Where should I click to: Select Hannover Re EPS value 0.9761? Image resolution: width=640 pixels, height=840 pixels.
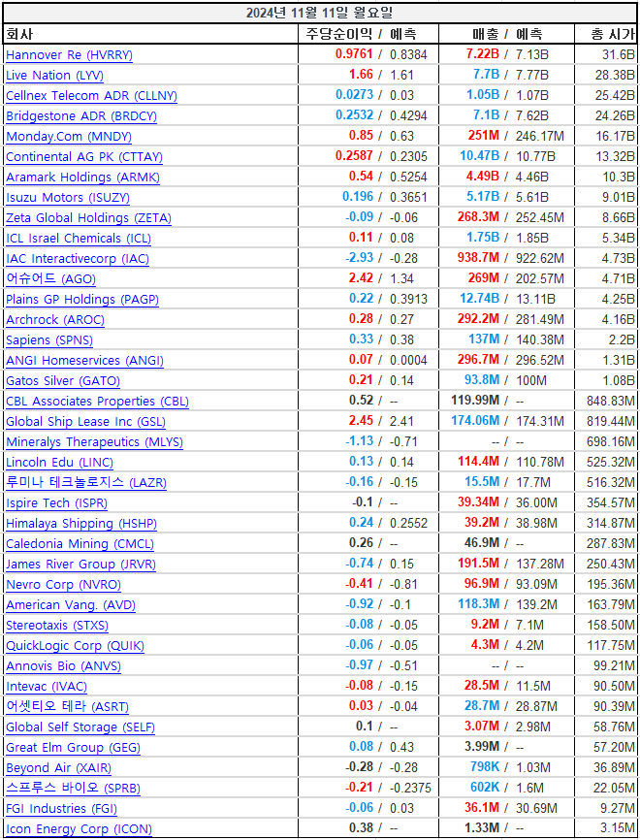tap(354, 54)
